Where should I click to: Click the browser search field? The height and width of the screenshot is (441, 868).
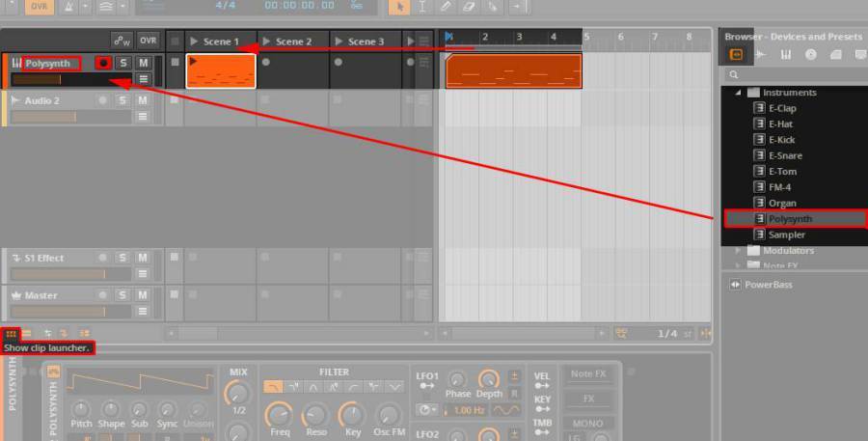point(796,74)
